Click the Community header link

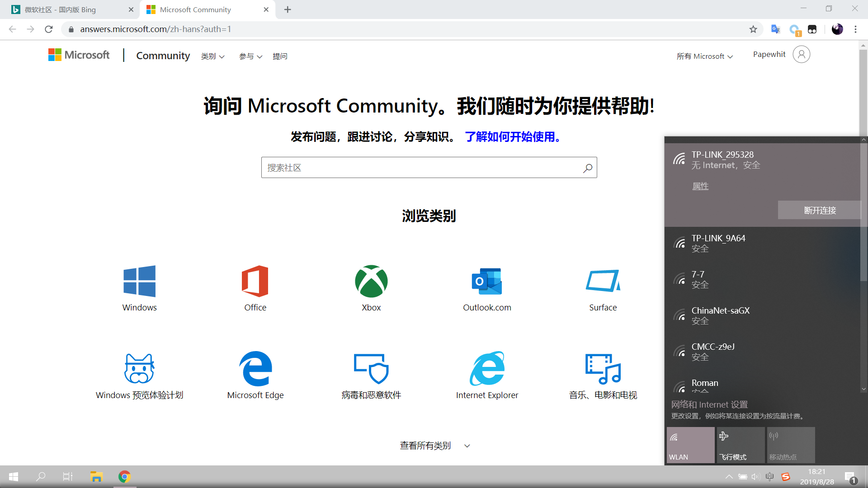tap(163, 56)
